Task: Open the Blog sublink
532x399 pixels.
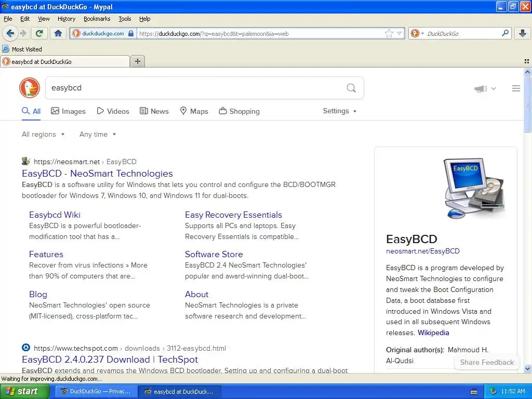Action: [x=38, y=294]
